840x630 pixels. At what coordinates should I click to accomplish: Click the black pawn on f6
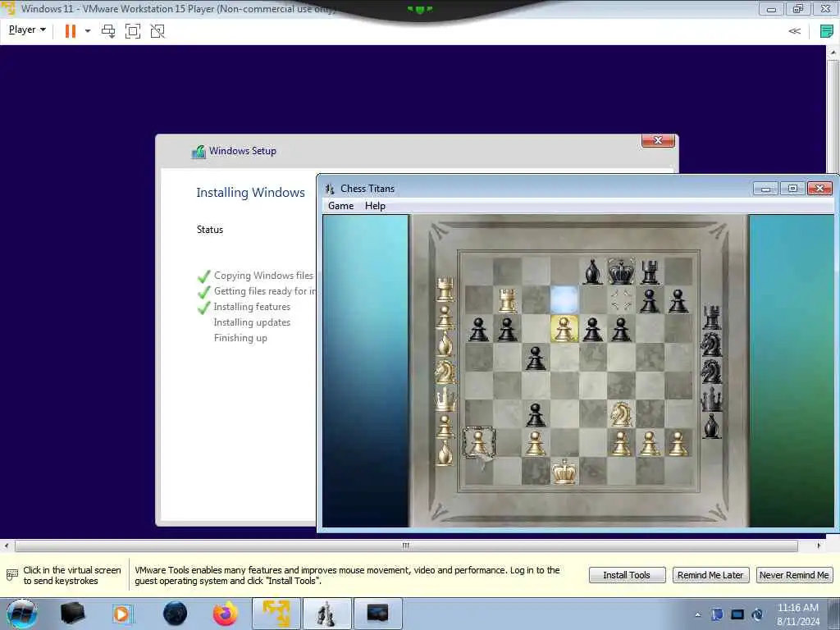click(621, 330)
